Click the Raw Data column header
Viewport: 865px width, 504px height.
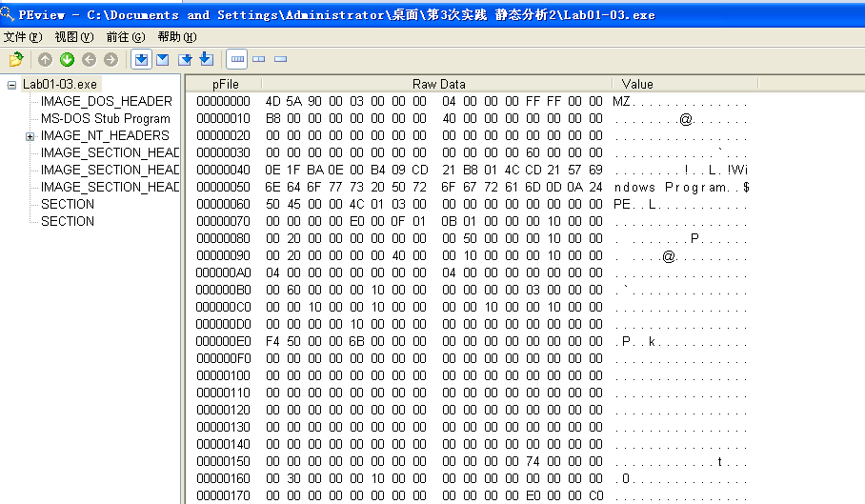438,85
